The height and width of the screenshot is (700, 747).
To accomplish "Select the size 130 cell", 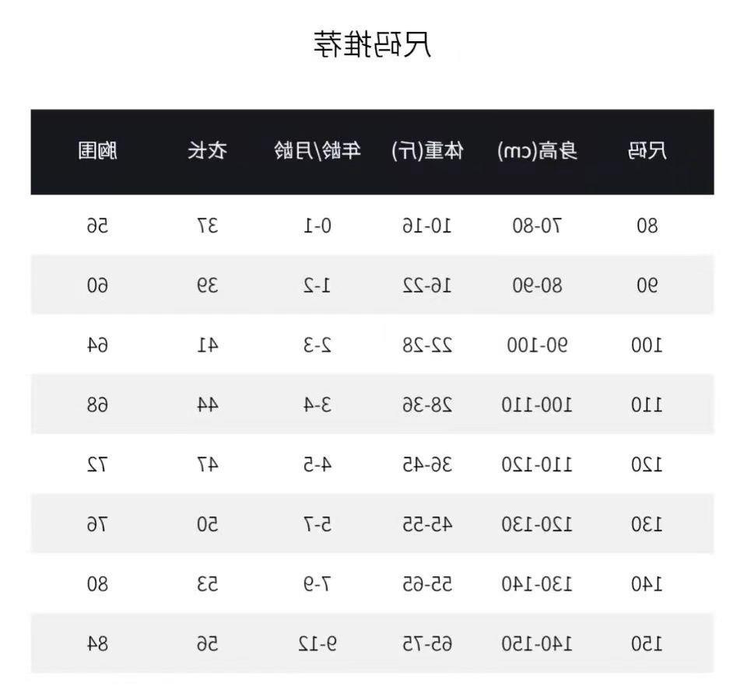I will (647, 524).
